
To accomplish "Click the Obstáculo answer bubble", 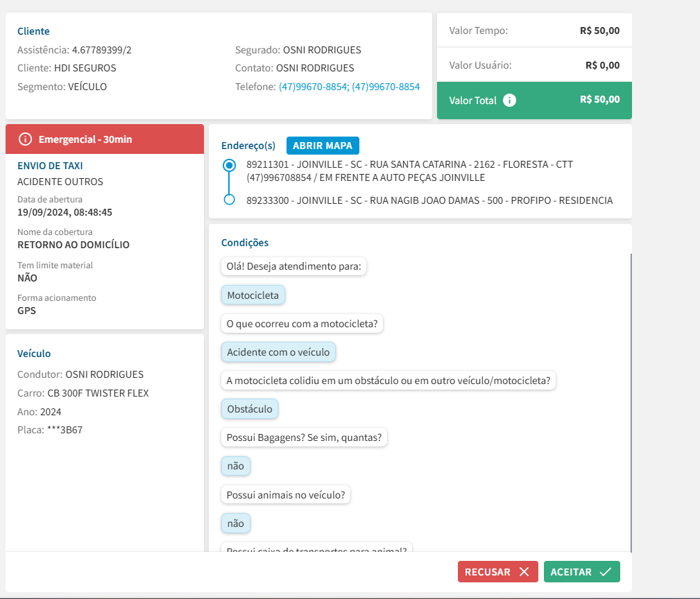I will (x=250, y=409).
